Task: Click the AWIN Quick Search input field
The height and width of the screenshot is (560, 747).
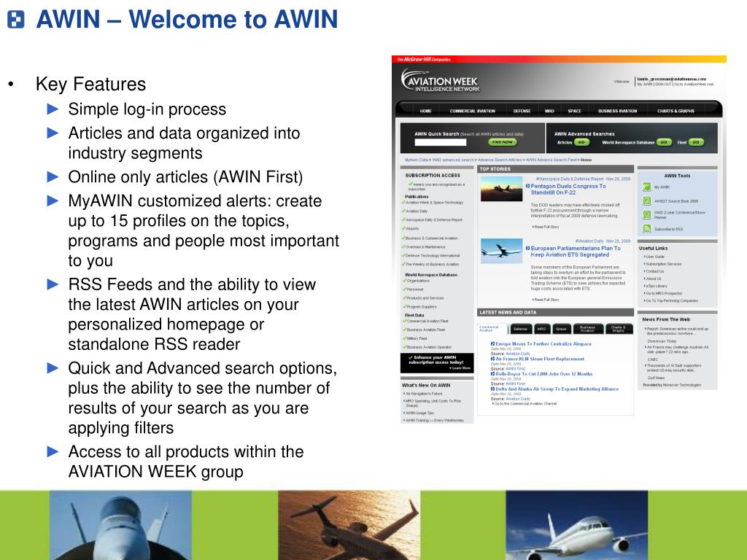Action: pos(440,142)
